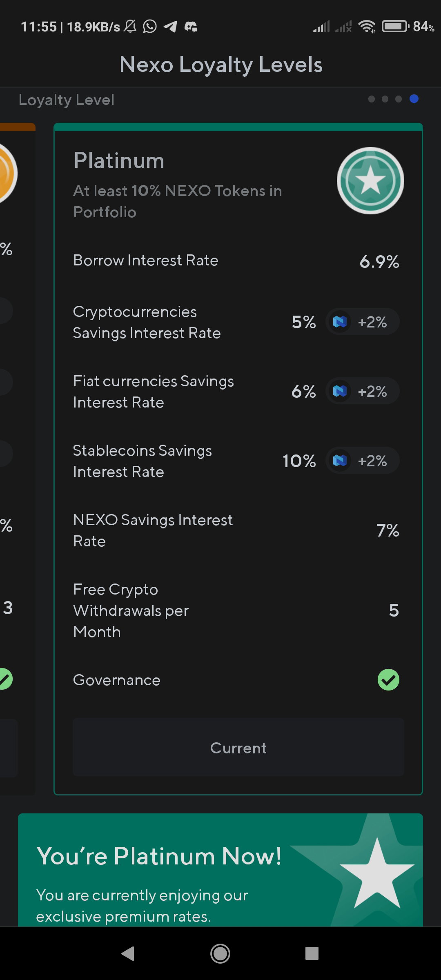Tap the Android back triangle icon
Screen dimensions: 441x980
[128, 953]
